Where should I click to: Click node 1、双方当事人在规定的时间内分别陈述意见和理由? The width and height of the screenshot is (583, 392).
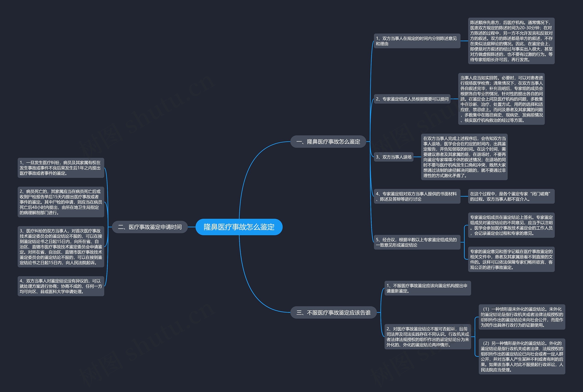tap(417, 41)
